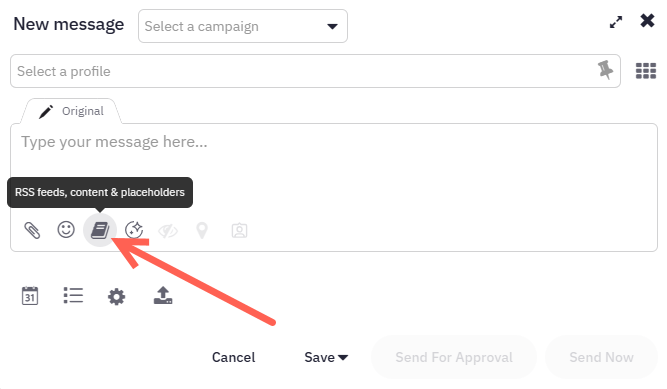This screenshot has width=667, height=389.
Task: Expand the Select a campaign dropdown
Action: [242, 26]
